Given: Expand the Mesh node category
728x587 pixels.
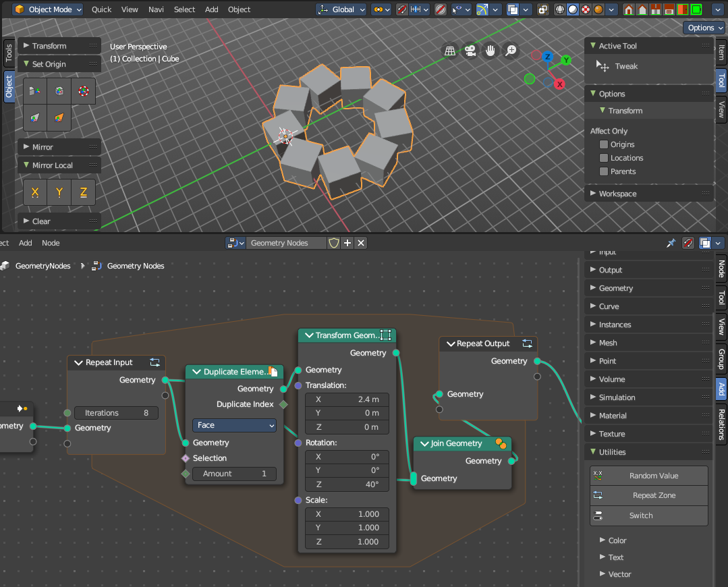Looking at the screenshot, I should pyautogui.click(x=649, y=343).
